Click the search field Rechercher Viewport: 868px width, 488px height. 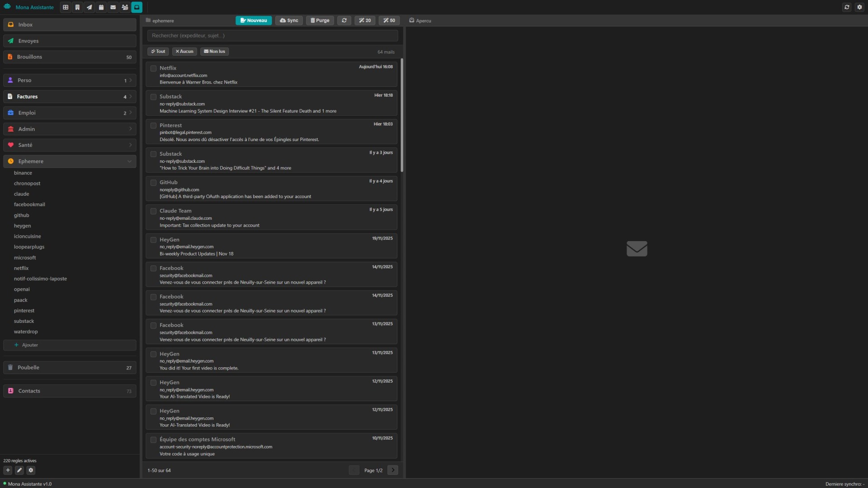273,36
